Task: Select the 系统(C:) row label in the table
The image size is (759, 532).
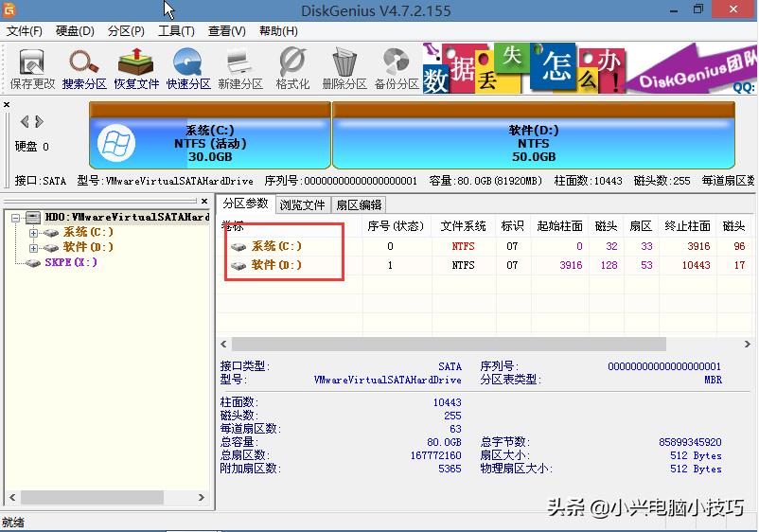Action: (x=276, y=246)
